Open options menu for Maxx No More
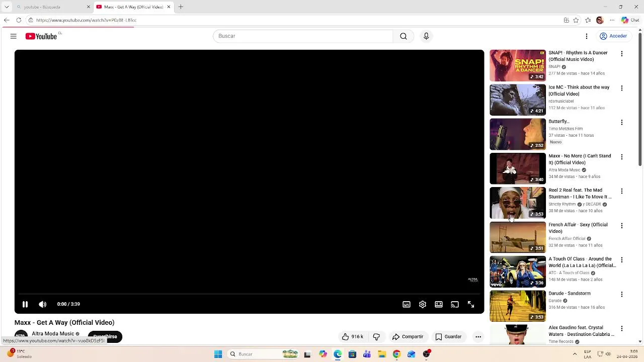Screen dimensions: 644x362 pyautogui.click(x=622, y=157)
